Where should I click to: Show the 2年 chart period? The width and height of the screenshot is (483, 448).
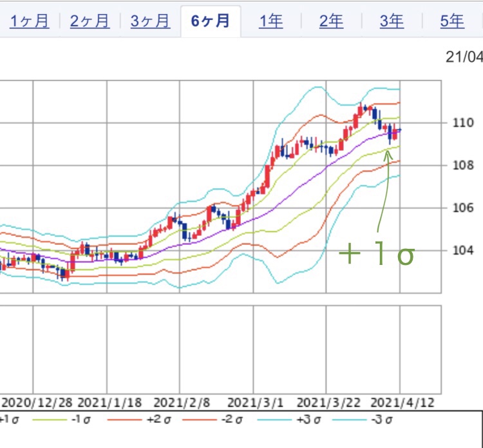click(x=332, y=21)
